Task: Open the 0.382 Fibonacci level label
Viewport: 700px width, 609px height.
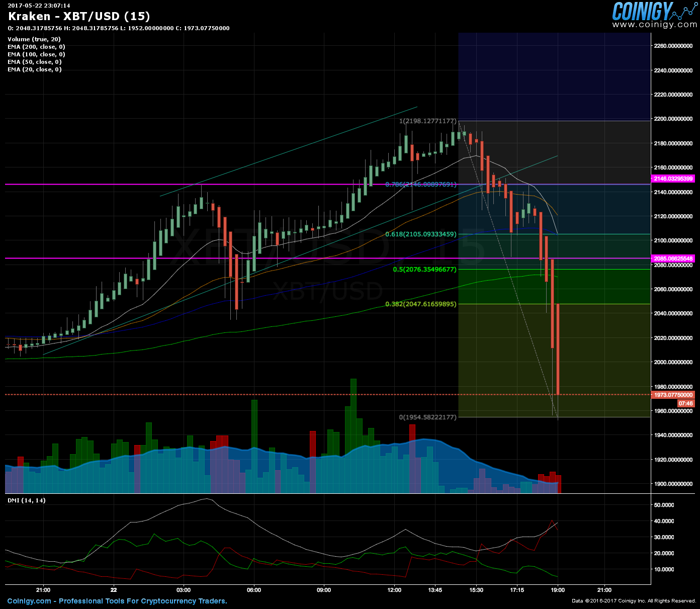Action: (420, 304)
